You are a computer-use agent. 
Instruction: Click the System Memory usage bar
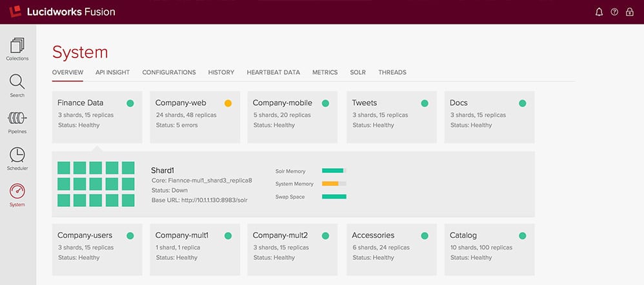coord(334,184)
